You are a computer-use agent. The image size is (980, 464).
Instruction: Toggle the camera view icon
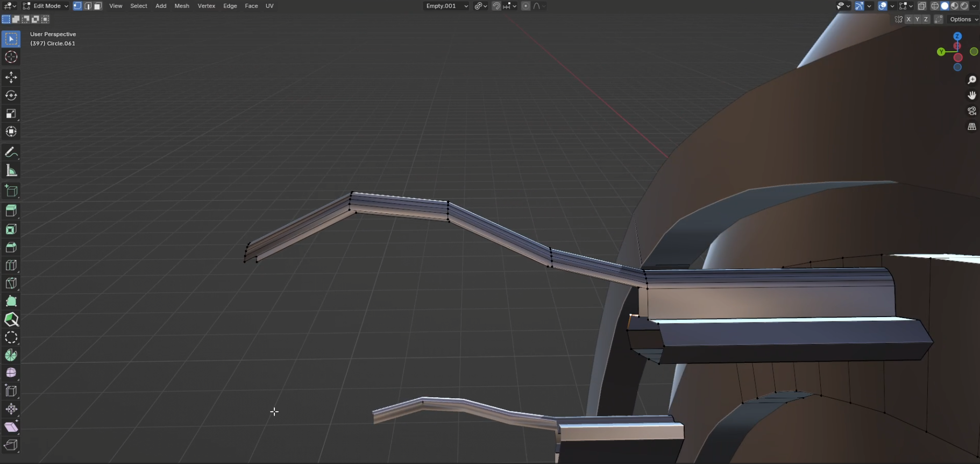click(972, 111)
